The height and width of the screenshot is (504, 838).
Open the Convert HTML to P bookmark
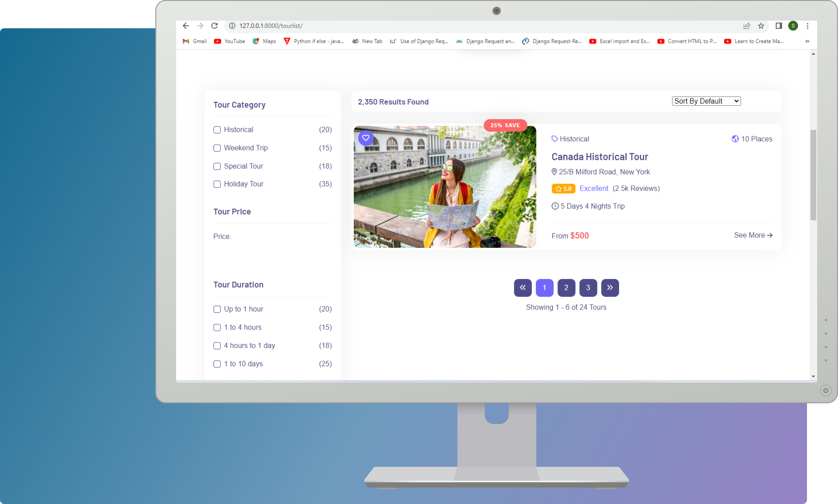pos(687,41)
